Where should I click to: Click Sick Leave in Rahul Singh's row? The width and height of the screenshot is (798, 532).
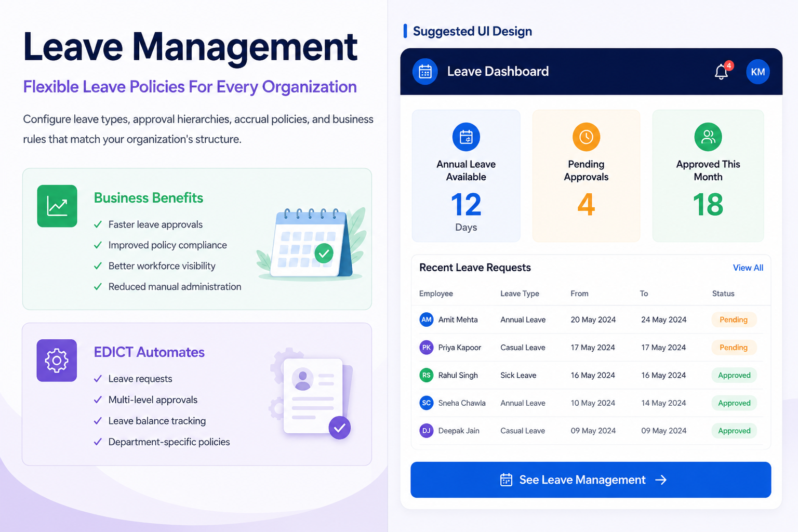tap(518, 375)
